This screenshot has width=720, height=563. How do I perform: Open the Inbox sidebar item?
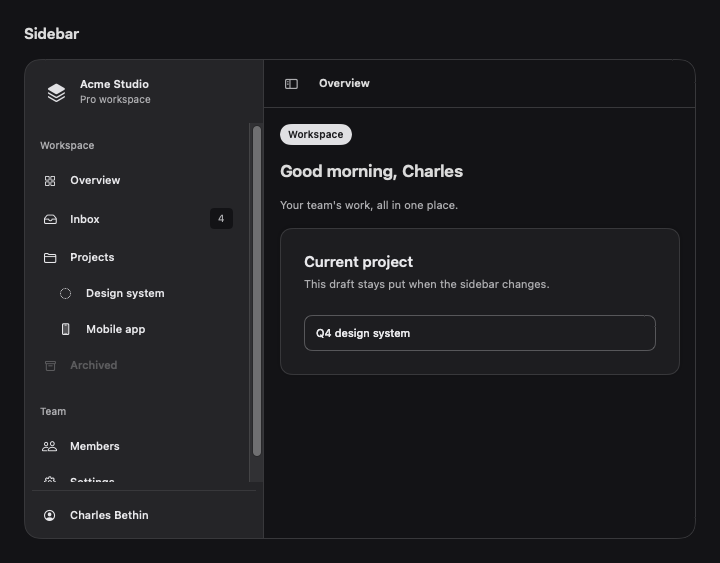[x=137, y=219]
